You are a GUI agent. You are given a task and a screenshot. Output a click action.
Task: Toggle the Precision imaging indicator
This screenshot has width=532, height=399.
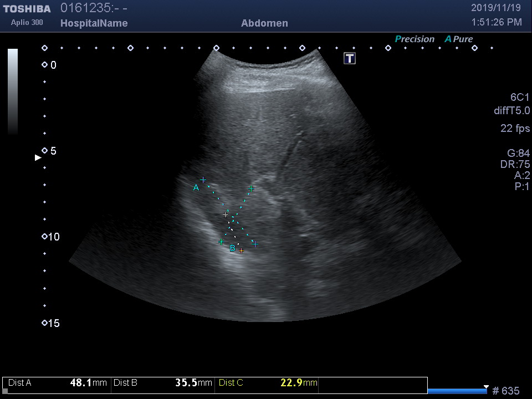pyautogui.click(x=415, y=39)
